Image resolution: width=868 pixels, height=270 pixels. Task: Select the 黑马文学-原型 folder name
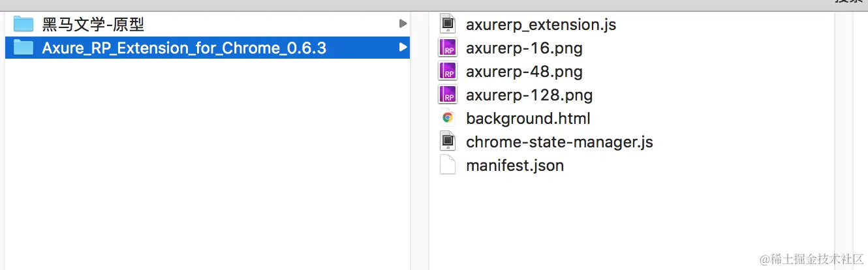click(x=93, y=25)
